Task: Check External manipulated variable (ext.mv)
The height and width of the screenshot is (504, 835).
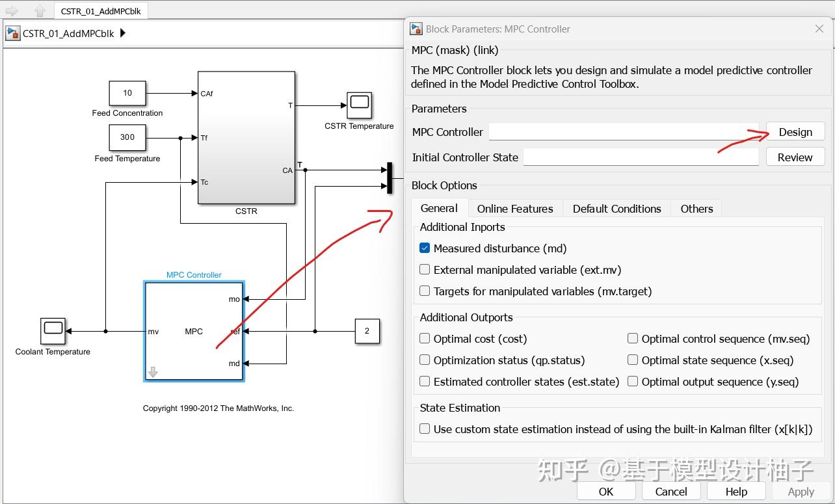Action: (x=425, y=269)
